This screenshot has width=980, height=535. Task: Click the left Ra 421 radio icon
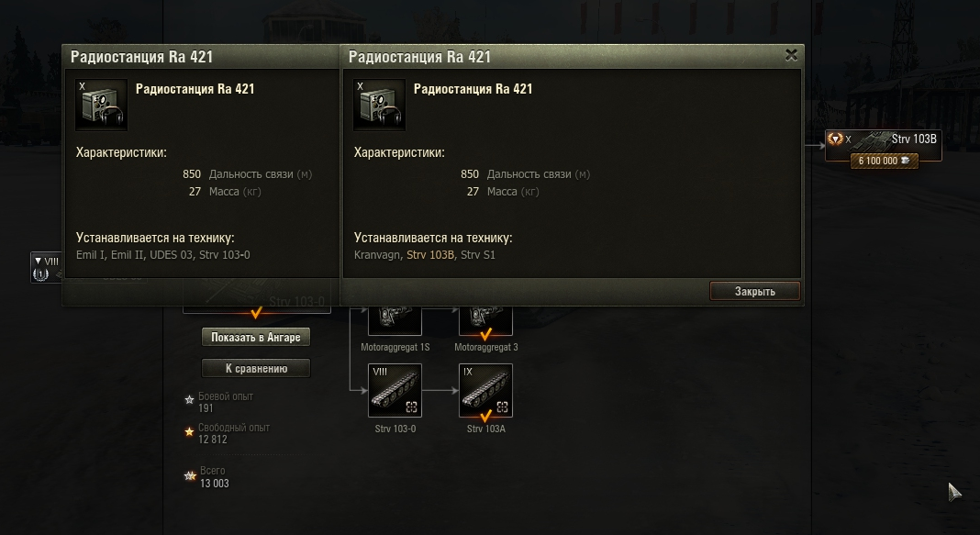[101, 105]
